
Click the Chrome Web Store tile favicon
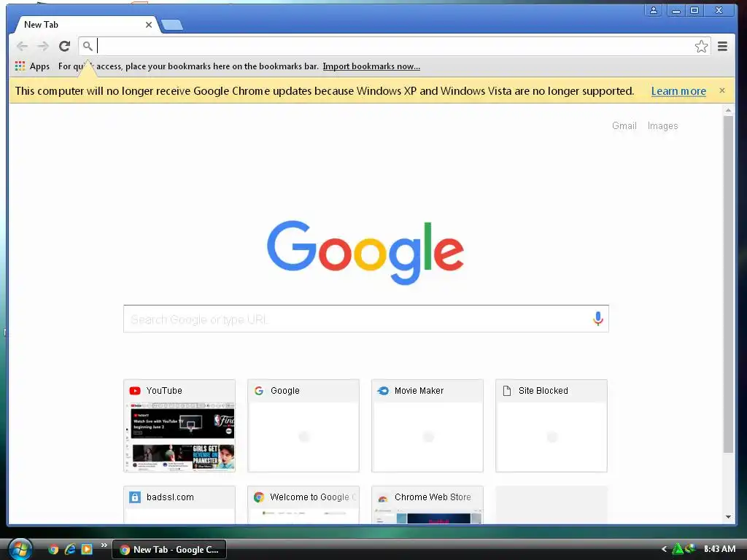(x=383, y=498)
